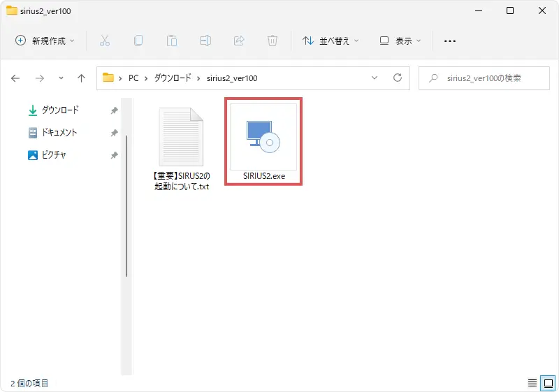Expand the chevron after ダウンロード breadcrumb
559x392 pixels.
coord(198,78)
